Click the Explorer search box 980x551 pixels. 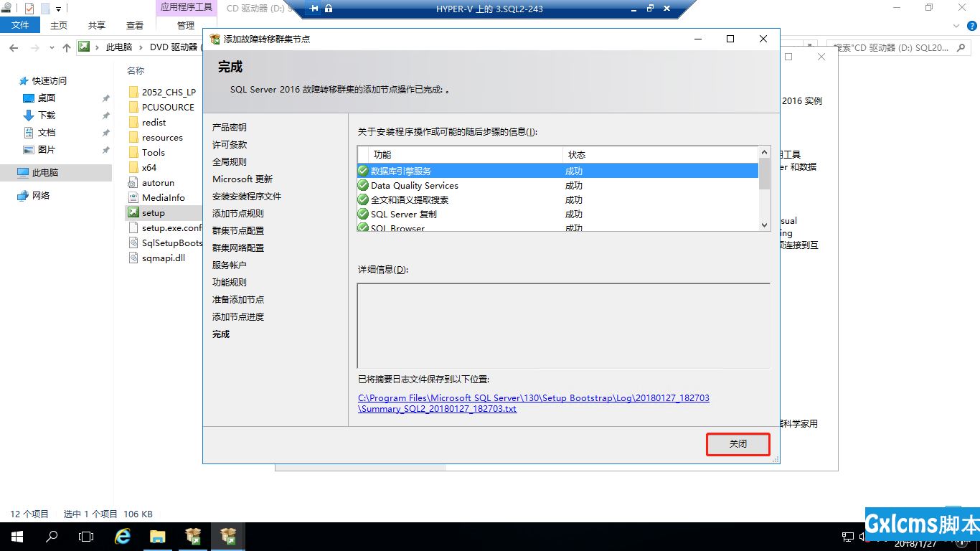pyautogui.click(x=900, y=47)
